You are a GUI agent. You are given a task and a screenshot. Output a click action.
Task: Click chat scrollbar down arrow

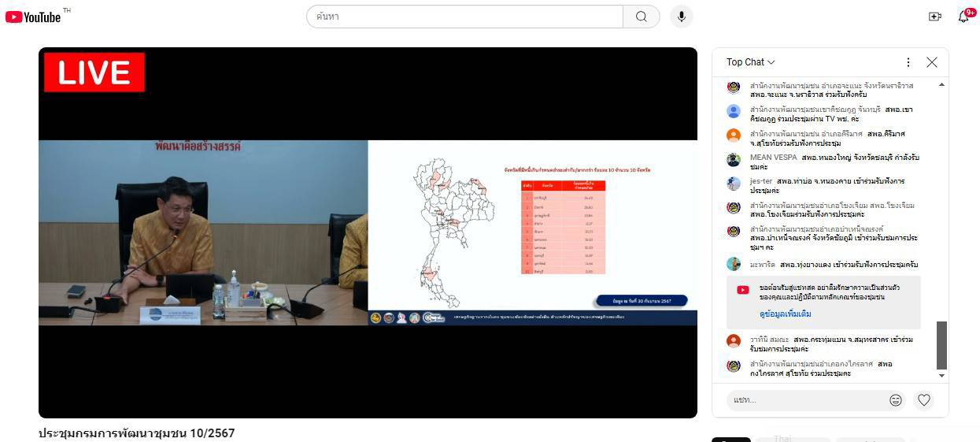click(942, 376)
